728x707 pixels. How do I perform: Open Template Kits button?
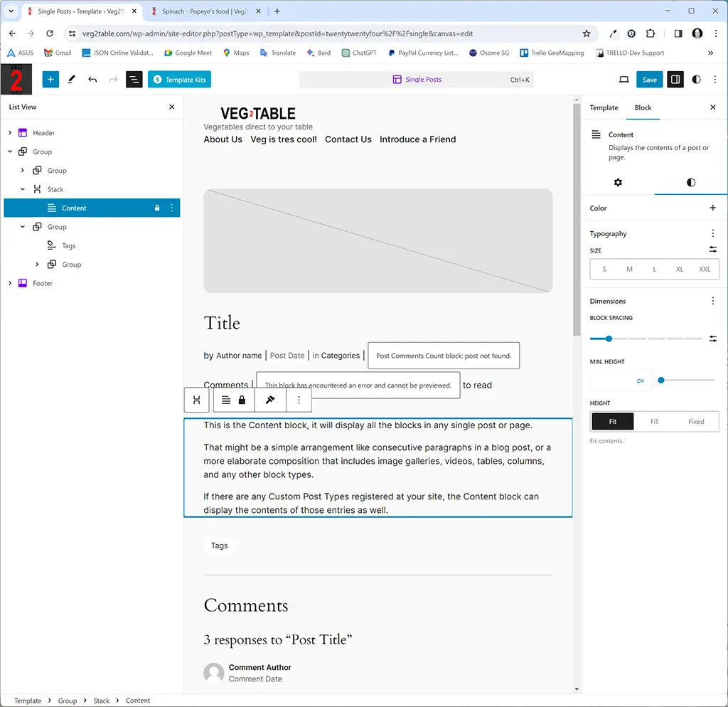[x=179, y=80]
